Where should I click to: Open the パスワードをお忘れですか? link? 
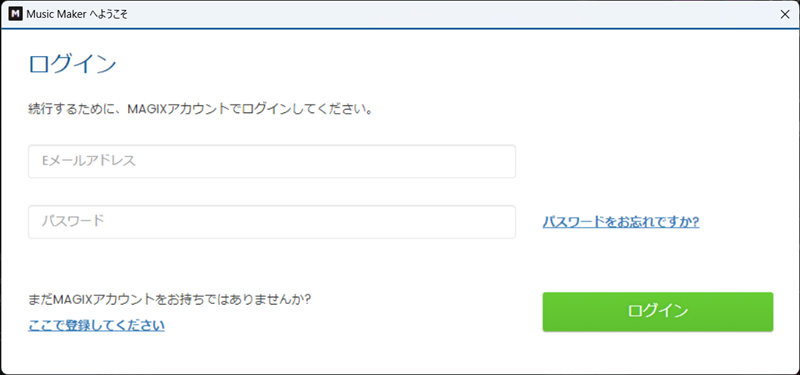[x=620, y=222]
